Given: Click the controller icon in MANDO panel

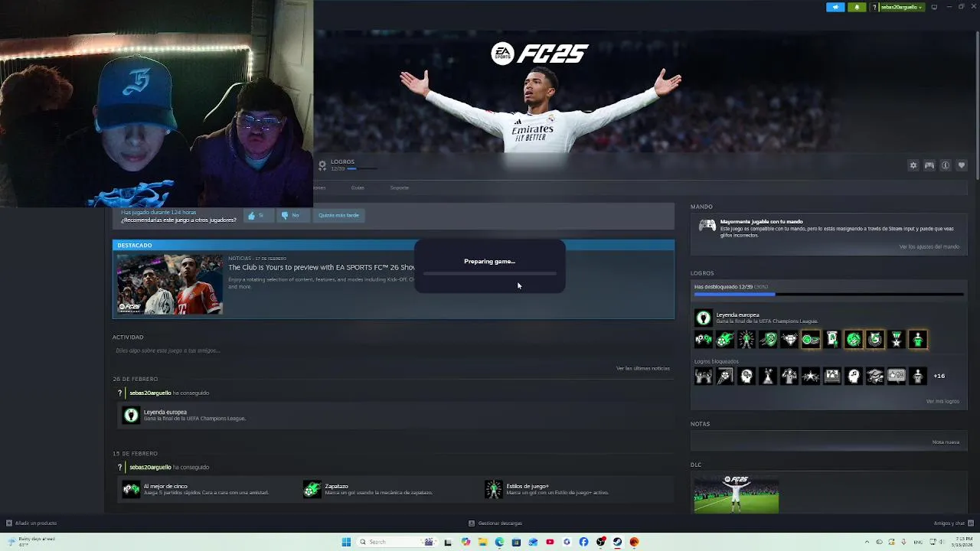Looking at the screenshot, I should click(x=707, y=226).
